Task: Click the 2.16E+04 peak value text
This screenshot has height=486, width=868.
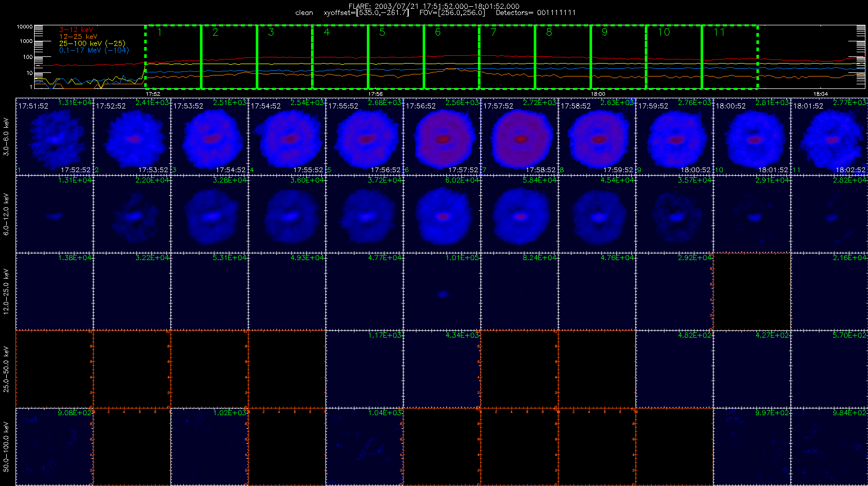Action: click(x=850, y=257)
